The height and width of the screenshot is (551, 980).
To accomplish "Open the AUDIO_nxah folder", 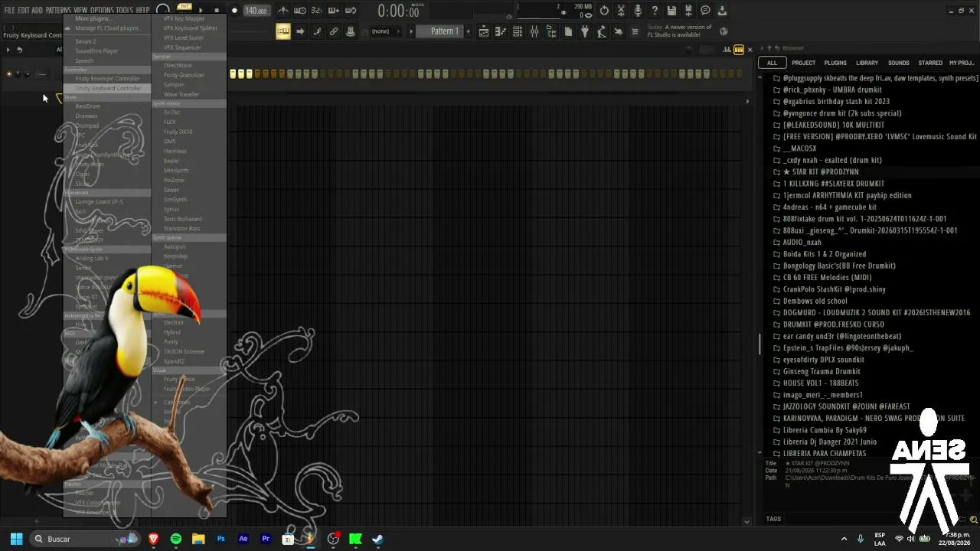I will point(802,243).
